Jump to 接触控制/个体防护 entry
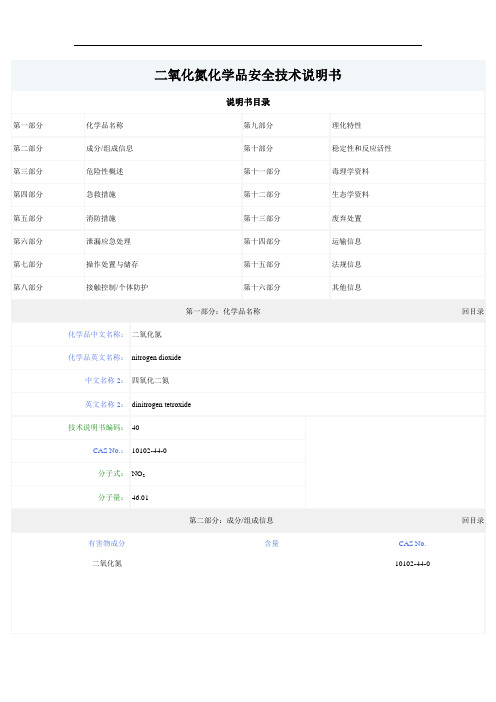 pos(117,287)
